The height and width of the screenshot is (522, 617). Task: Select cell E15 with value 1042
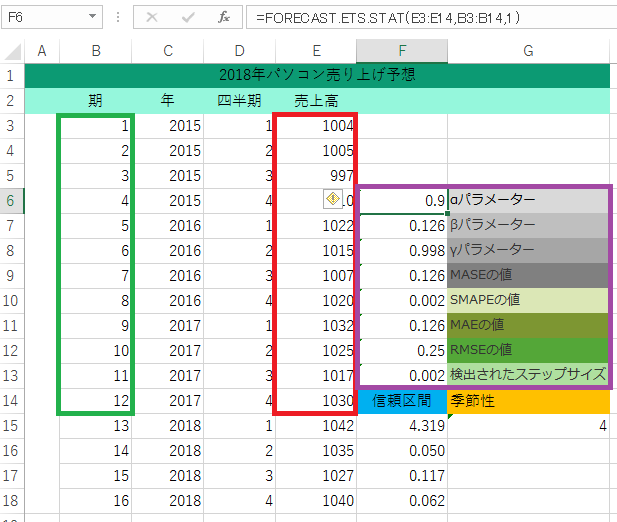click(316, 426)
